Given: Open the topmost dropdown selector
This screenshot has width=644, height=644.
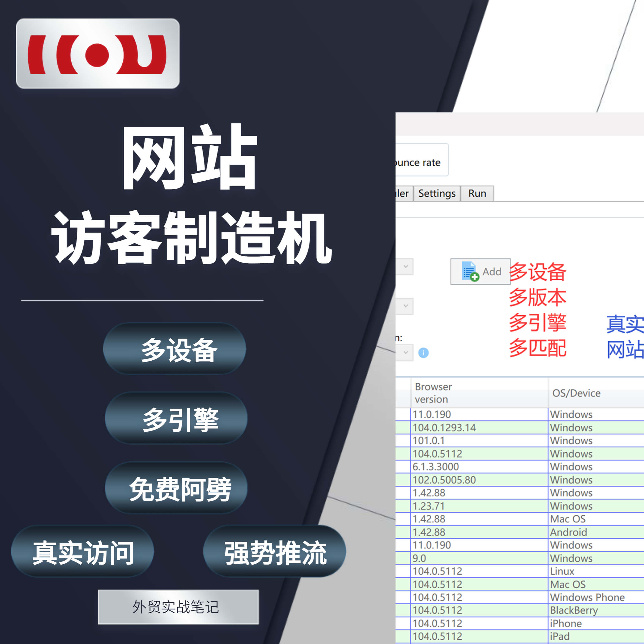Looking at the screenshot, I should (406, 267).
